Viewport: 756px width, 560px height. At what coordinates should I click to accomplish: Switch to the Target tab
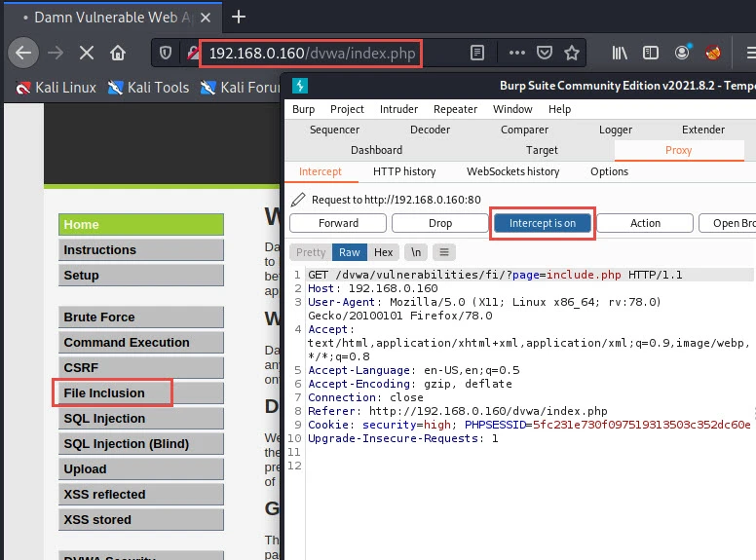[x=542, y=150]
